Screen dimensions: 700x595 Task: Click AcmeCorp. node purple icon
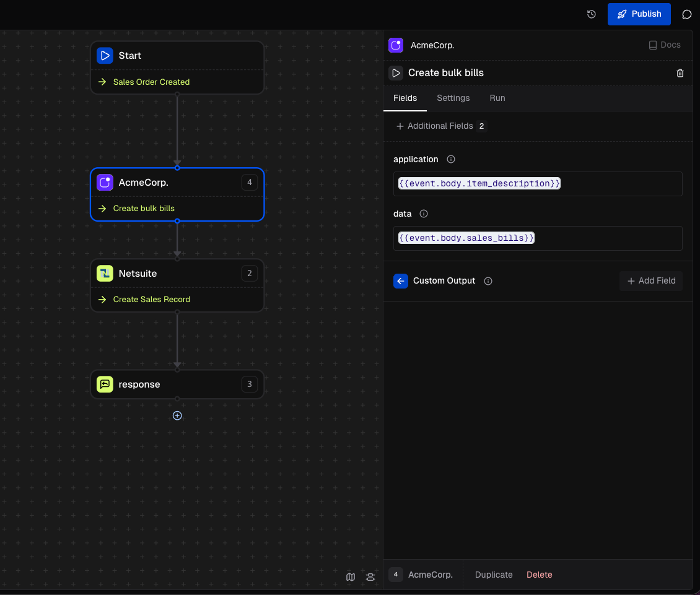(105, 183)
